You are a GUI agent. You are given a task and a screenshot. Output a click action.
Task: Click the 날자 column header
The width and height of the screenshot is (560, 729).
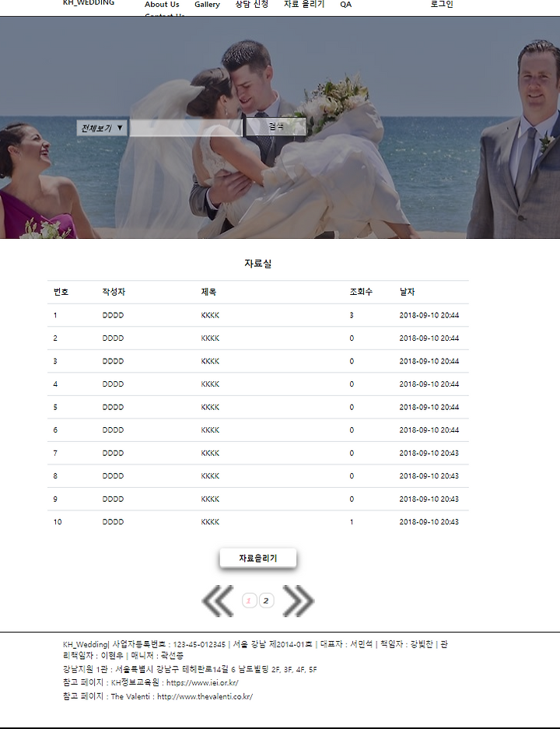[407, 292]
